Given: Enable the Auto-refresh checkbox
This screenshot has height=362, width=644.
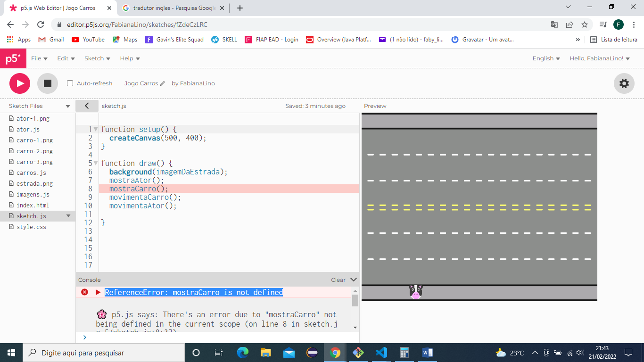Looking at the screenshot, I should coord(70,83).
